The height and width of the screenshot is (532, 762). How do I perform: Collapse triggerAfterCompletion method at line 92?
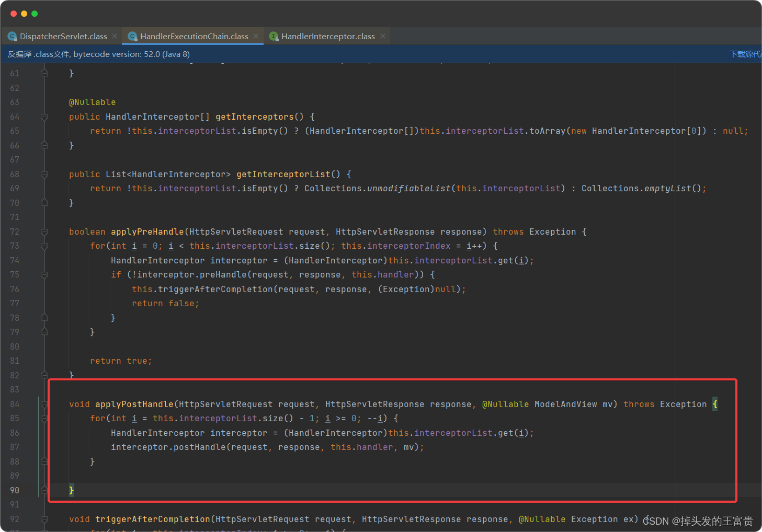pos(44,519)
